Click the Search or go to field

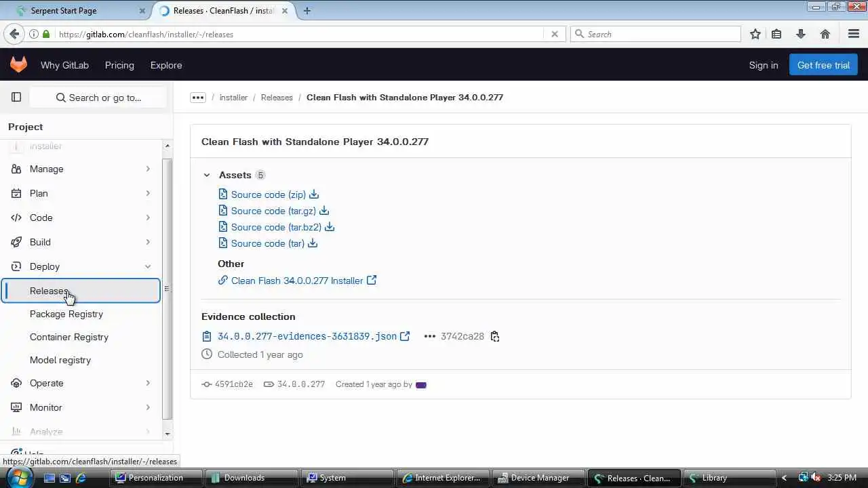(x=98, y=98)
